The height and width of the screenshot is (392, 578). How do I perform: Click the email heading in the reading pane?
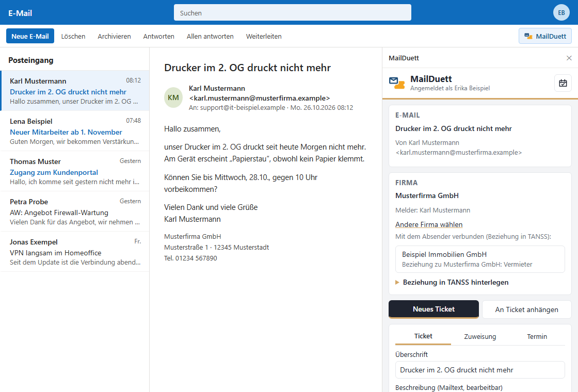click(247, 68)
